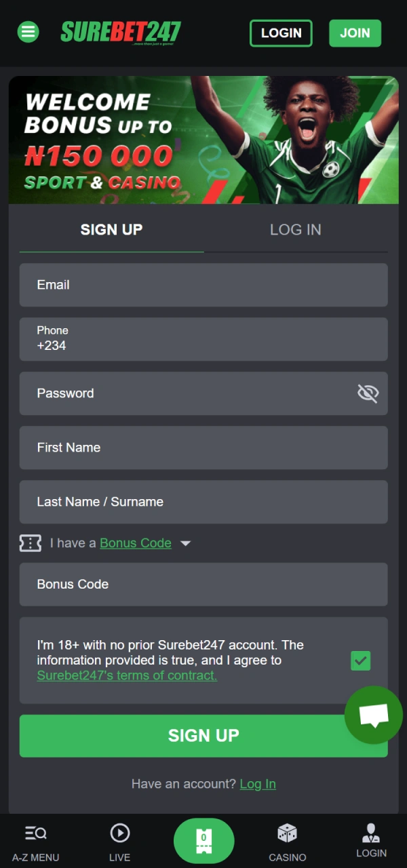Open the betslip ticket icon

click(x=203, y=840)
